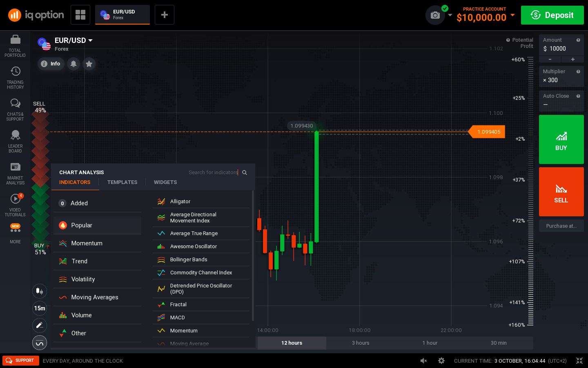Increase amount with plus button
Image resolution: width=588 pixels, height=368 pixels.
(573, 59)
